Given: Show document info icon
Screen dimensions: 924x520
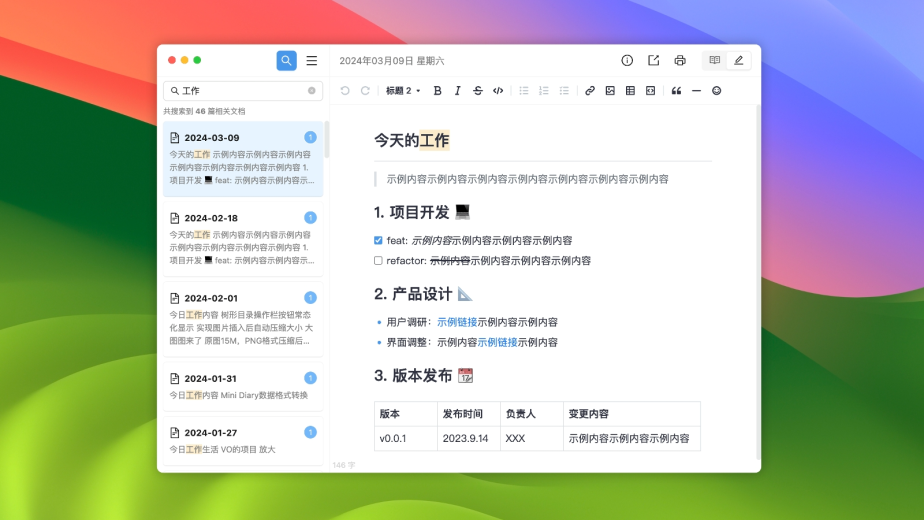Looking at the screenshot, I should 627,60.
